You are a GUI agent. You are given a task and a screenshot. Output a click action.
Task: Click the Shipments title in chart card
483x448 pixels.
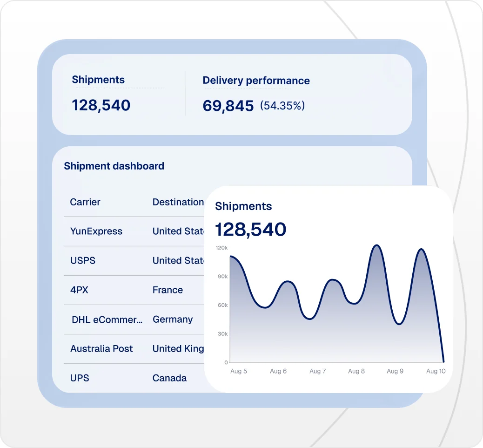243,206
